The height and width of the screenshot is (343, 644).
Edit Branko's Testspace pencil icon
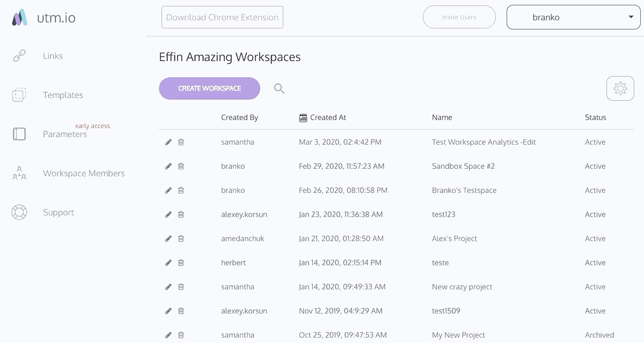(169, 190)
